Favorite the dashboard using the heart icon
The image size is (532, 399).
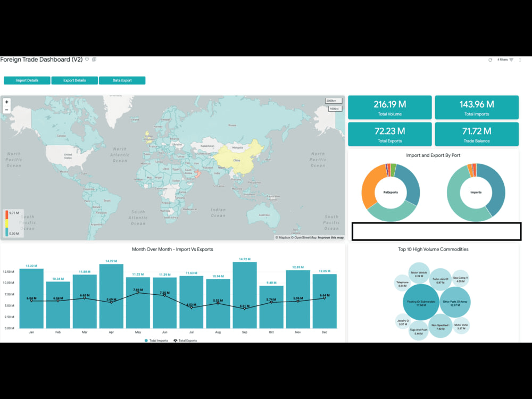(87, 59)
